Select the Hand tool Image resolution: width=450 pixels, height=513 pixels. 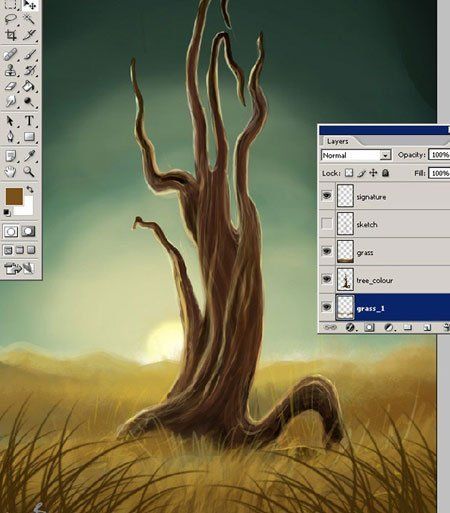[11, 172]
